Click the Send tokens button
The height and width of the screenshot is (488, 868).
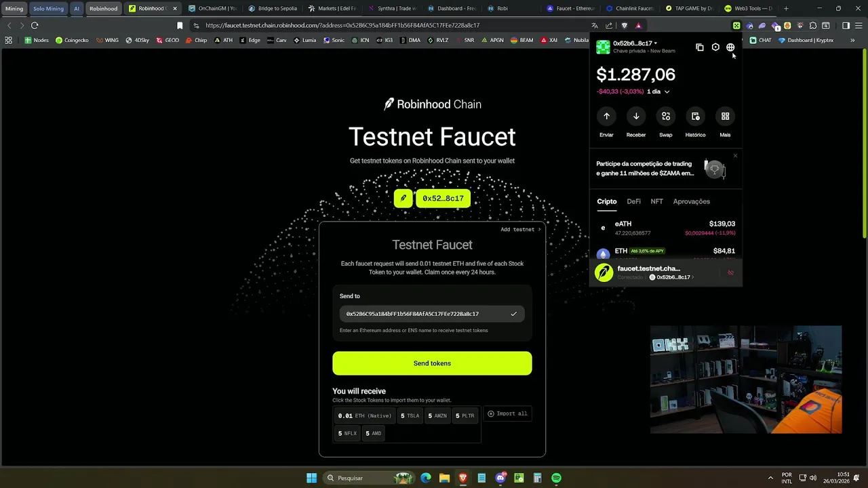[x=432, y=363]
